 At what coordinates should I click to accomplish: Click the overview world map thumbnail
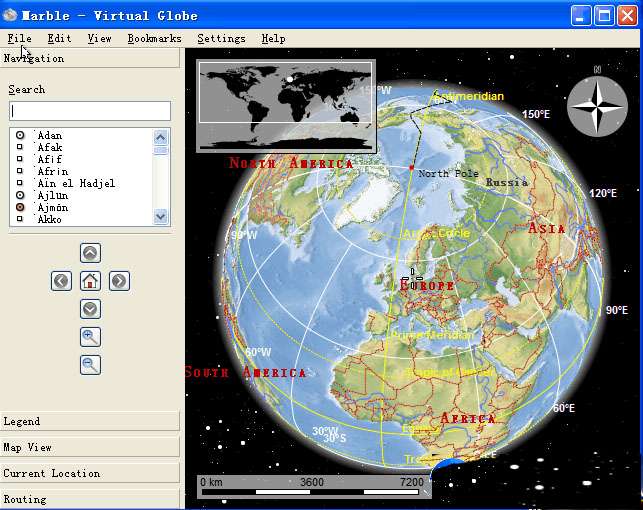[x=286, y=106]
